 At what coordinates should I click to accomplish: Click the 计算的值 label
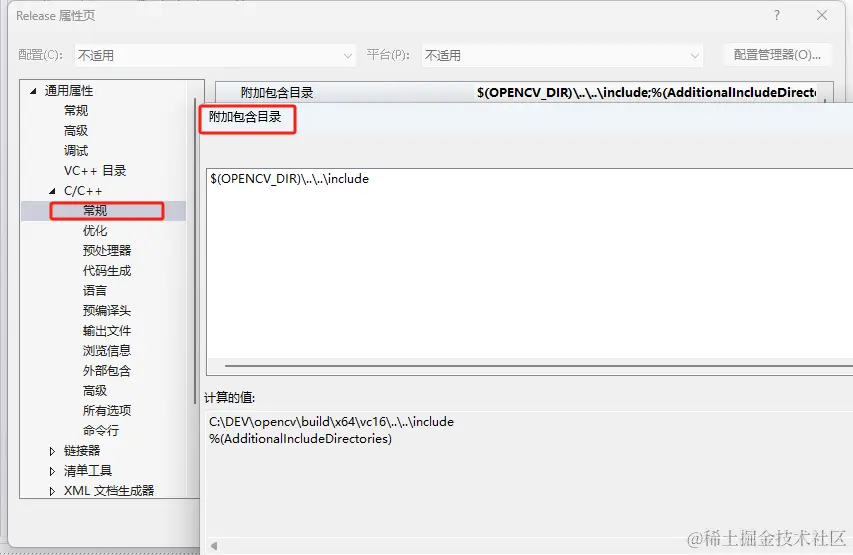[x=229, y=398]
